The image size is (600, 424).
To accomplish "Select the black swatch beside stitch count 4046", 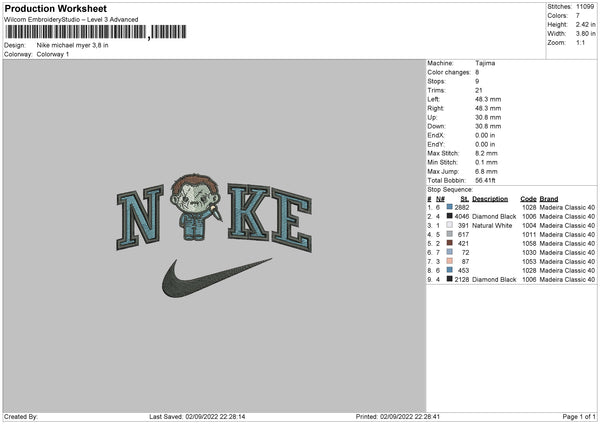I will (450, 216).
